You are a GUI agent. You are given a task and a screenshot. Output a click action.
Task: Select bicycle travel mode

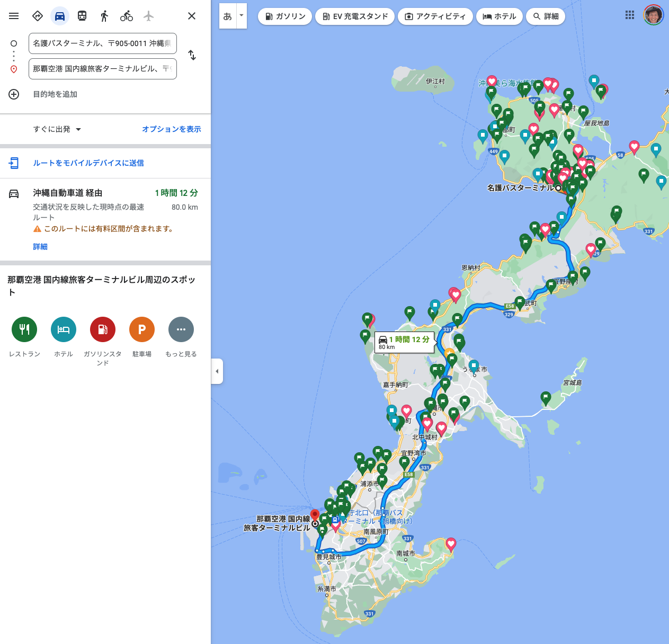pos(127,16)
